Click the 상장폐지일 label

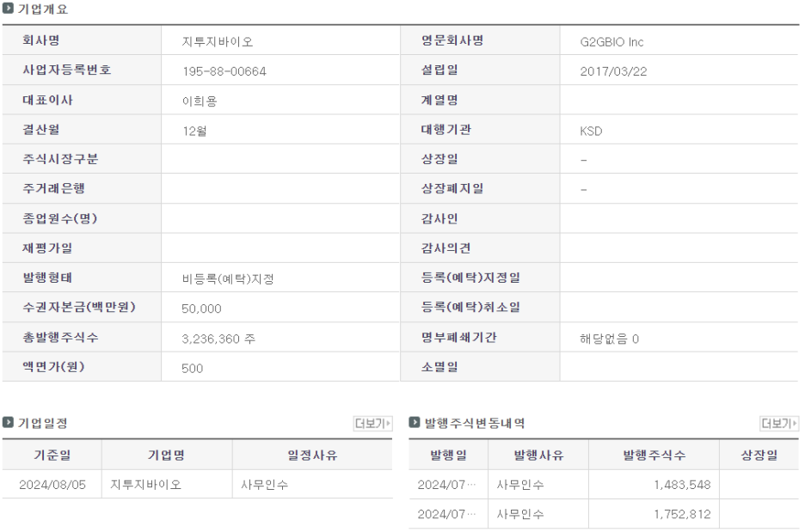(x=452, y=188)
